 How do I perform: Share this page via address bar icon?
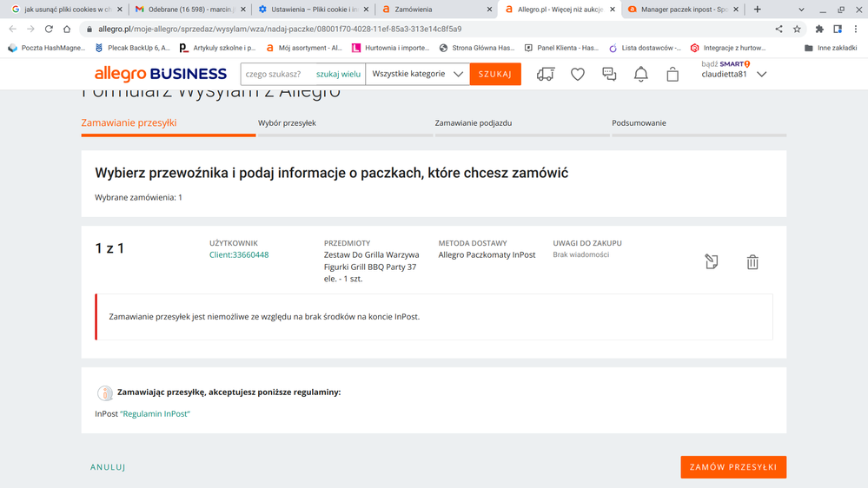pos(779,29)
